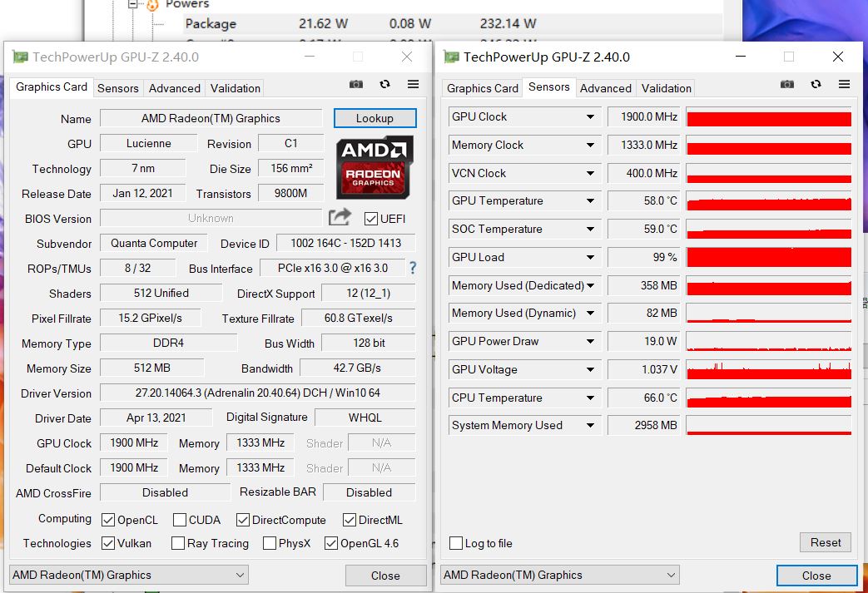This screenshot has width=868, height=593.
Task: Switch to Advanced tab in right GPU-Z window
Action: point(606,88)
